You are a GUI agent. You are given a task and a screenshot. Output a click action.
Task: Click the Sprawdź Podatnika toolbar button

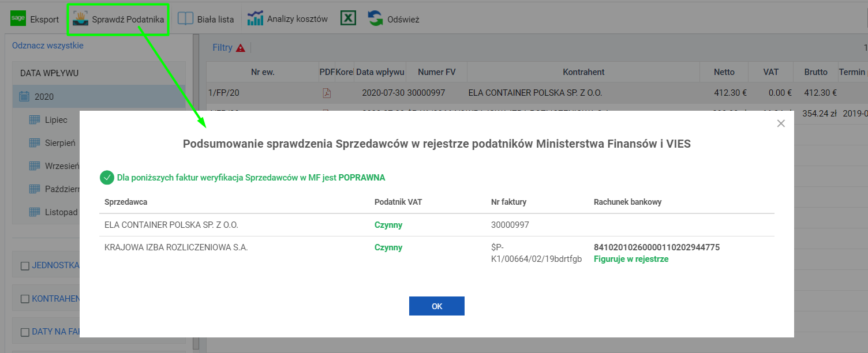(x=119, y=19)
